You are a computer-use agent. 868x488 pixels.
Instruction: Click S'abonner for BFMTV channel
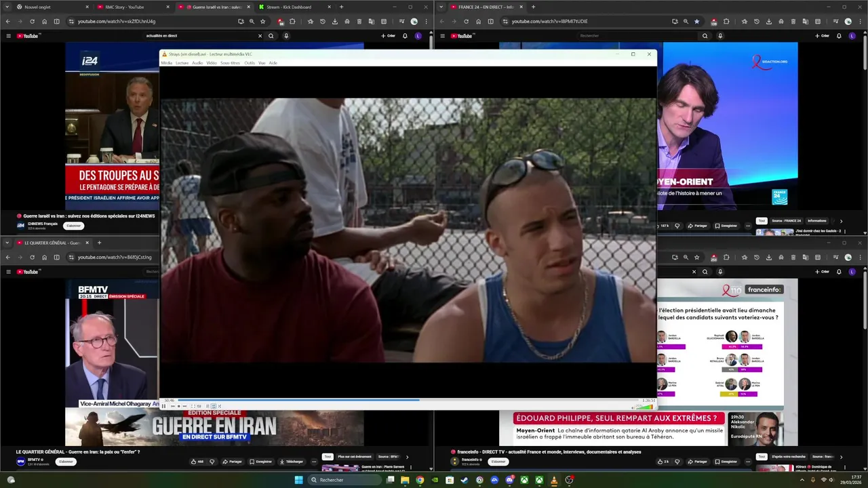click(x=66, y=462)
